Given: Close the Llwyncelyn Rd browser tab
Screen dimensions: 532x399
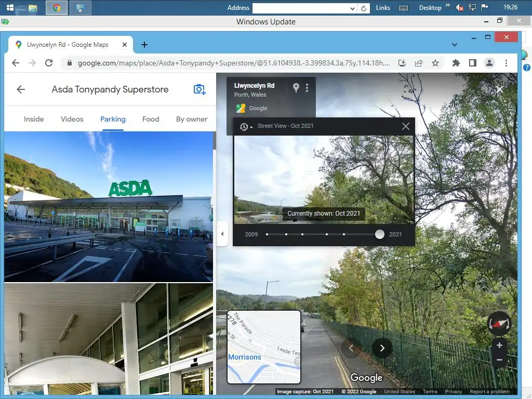Looking at the screenshot, I should pos(125,45).
